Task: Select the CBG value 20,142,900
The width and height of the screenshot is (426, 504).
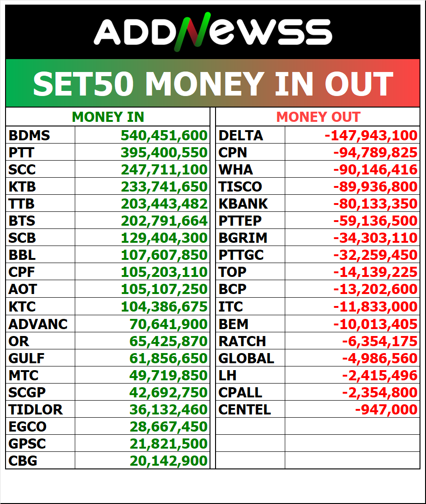Action: point(168,461)
